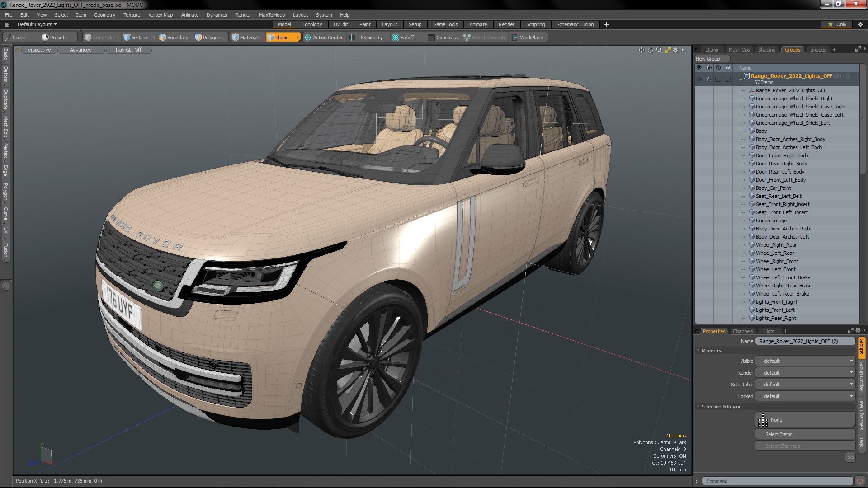868x488 pixels.
Task: Click the group keying pattern icon
Action: tap(763, 420)
